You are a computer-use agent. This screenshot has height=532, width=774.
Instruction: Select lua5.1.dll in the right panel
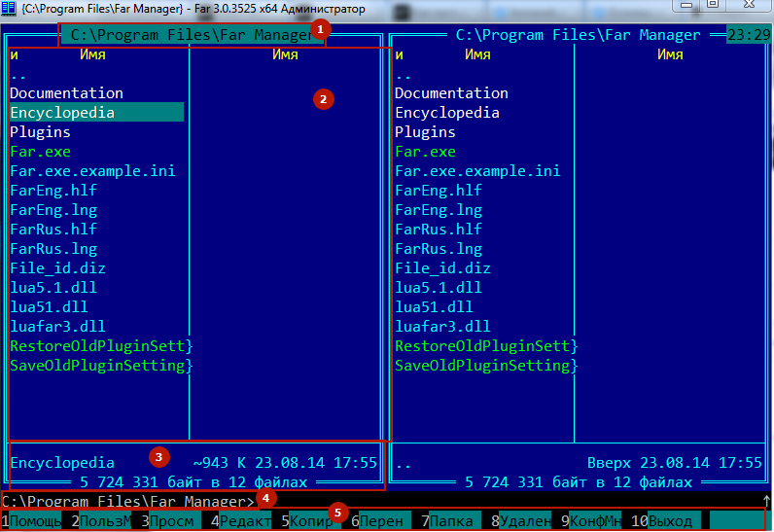click(439, 288)
